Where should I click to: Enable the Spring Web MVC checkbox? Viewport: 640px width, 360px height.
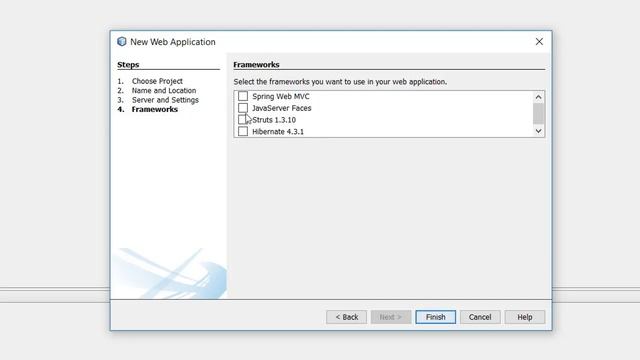click(x=243, y=96)
